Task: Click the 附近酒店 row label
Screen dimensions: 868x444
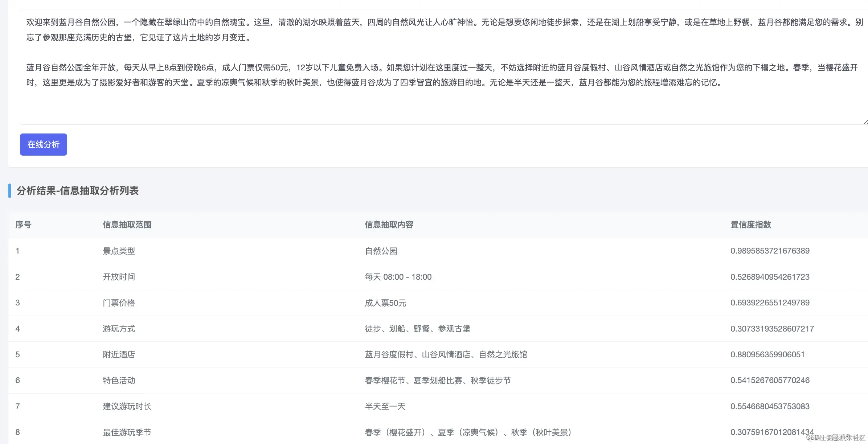Action: [119, 354]
